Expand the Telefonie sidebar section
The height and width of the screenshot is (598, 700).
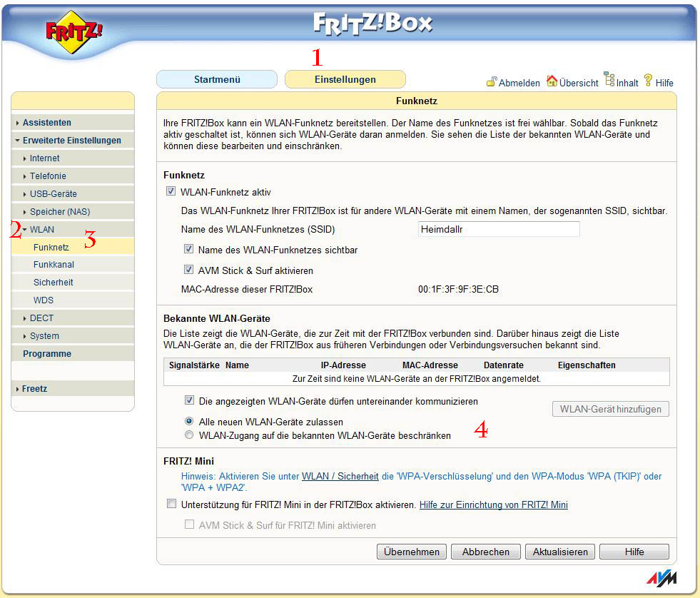[x=47, y=176]
